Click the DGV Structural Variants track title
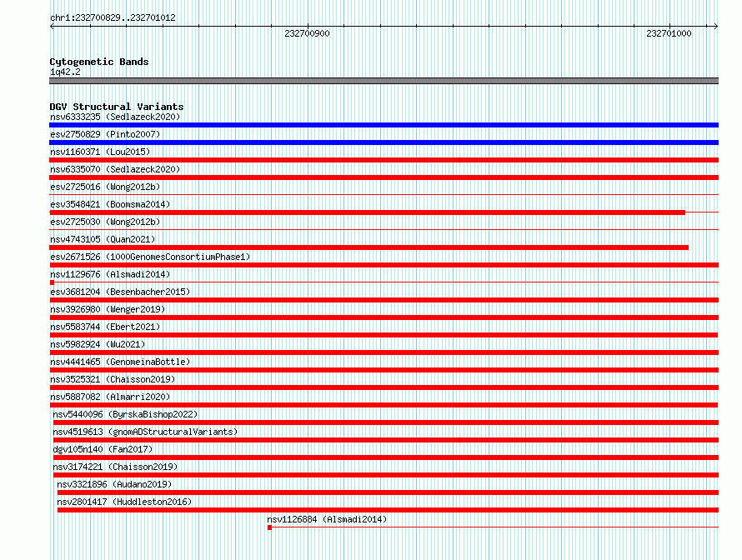Viewport: 742px width, 560px height. [x=117, y=107]
